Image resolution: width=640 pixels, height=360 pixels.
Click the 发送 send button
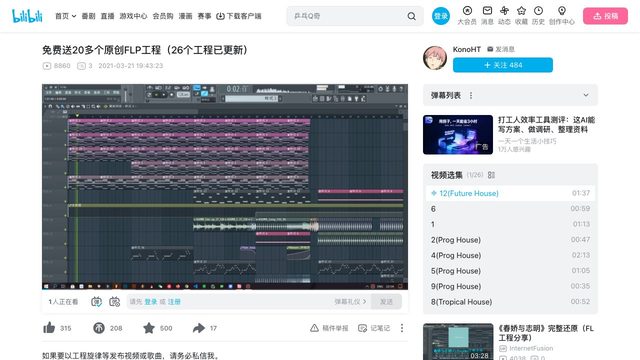pyautogui.click(x=386, y=302)
